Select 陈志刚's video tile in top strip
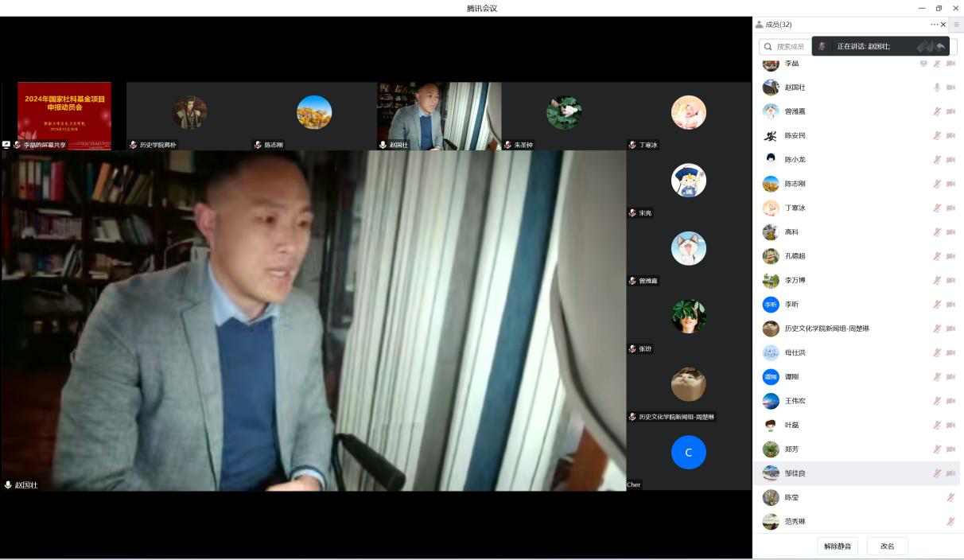Screen dimensions: 964x560 point(313,113)
